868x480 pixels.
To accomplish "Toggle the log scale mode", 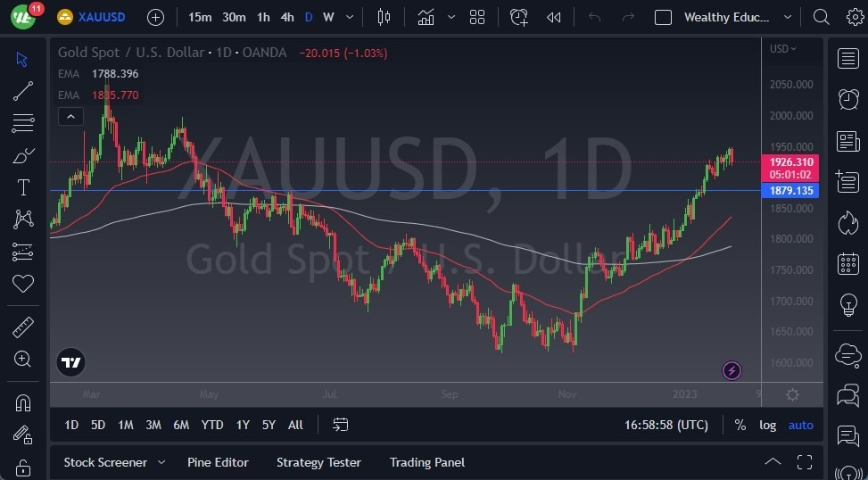I will (767, 425).
